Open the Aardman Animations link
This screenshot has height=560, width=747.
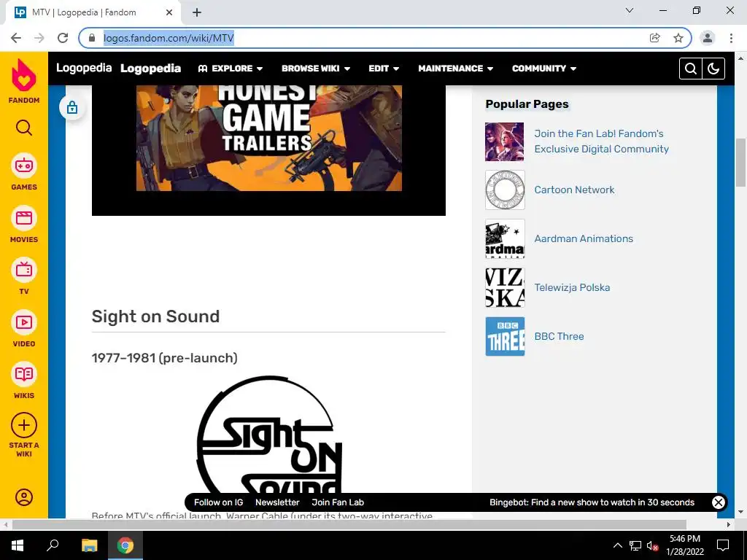pos(584,238)
